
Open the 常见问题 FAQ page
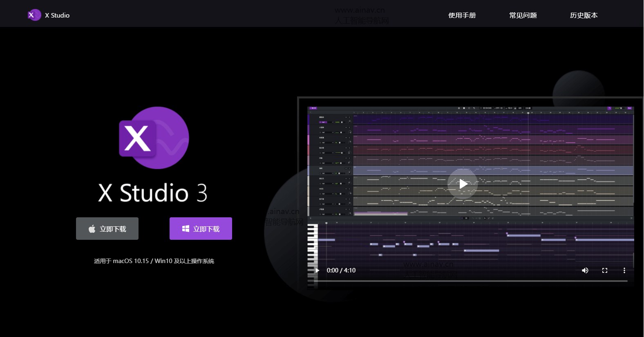pyautogui.click(x=523, y=15)
